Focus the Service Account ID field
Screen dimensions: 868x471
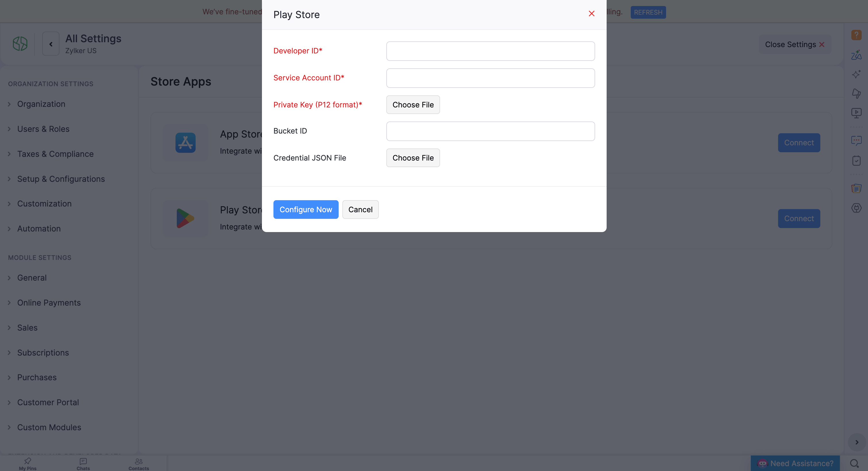pos(490,78)
